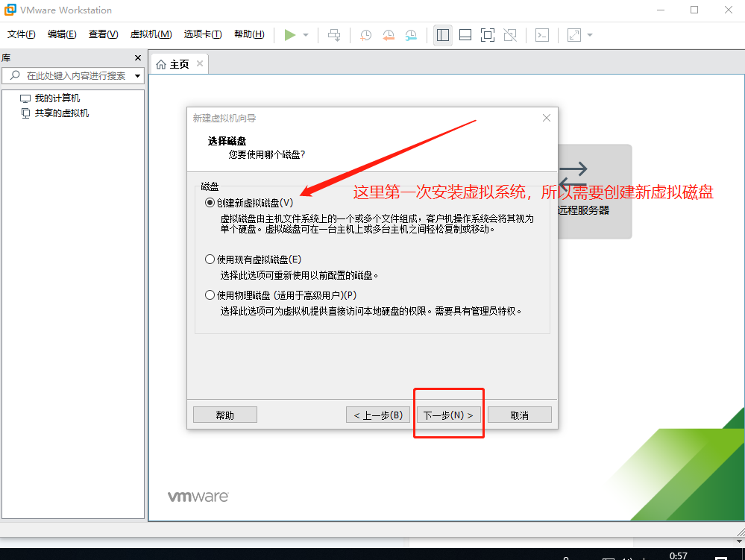745x560 pixels.
Task: Click the magnifier icon in library search
Action: coord(15,75)
